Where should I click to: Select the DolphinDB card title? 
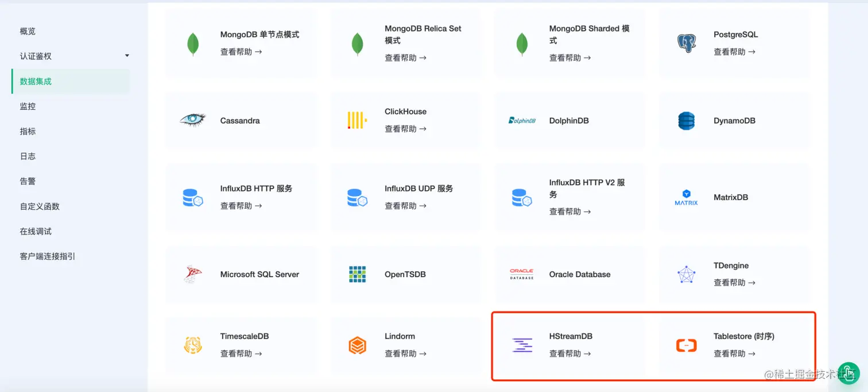point(569,121)
